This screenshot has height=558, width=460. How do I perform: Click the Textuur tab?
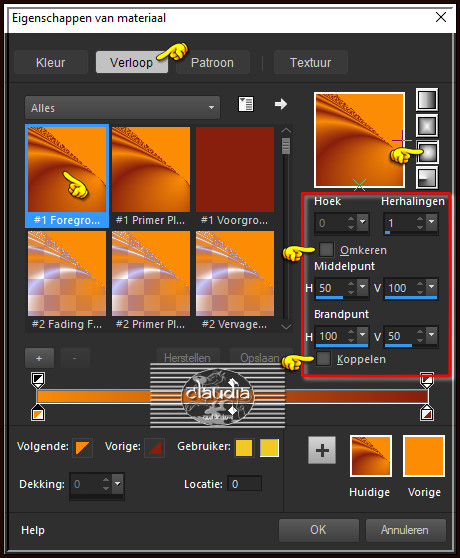[x=311, y=63]
